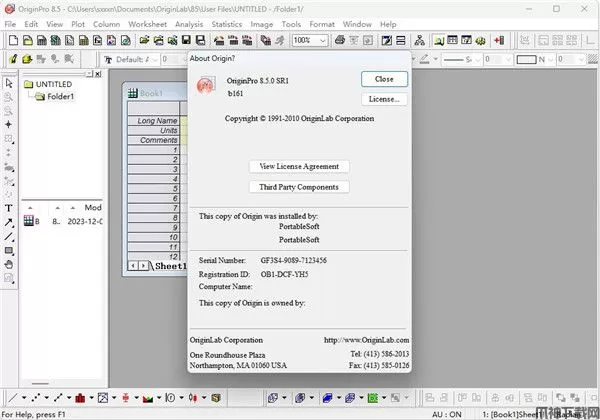Switch to the Sheet1 worksheet tab
This screenshot has height=420, width=600.
[169, 267]
